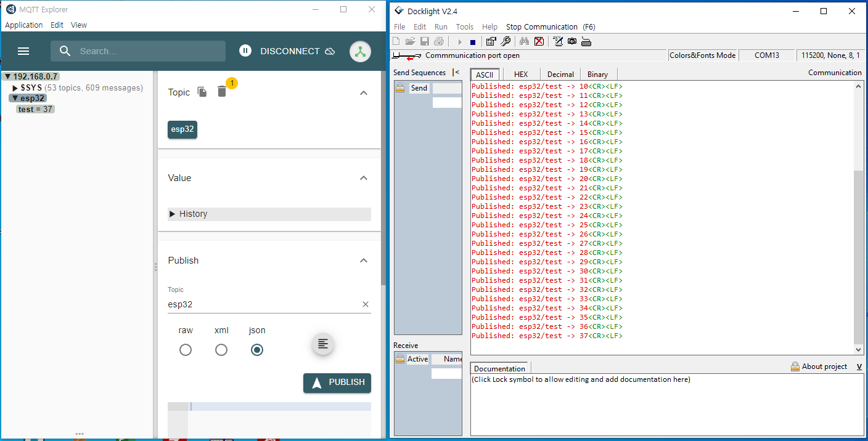Clear the publish topic field with X
Viewport: 868px width, 441px height.
point(365,304)
